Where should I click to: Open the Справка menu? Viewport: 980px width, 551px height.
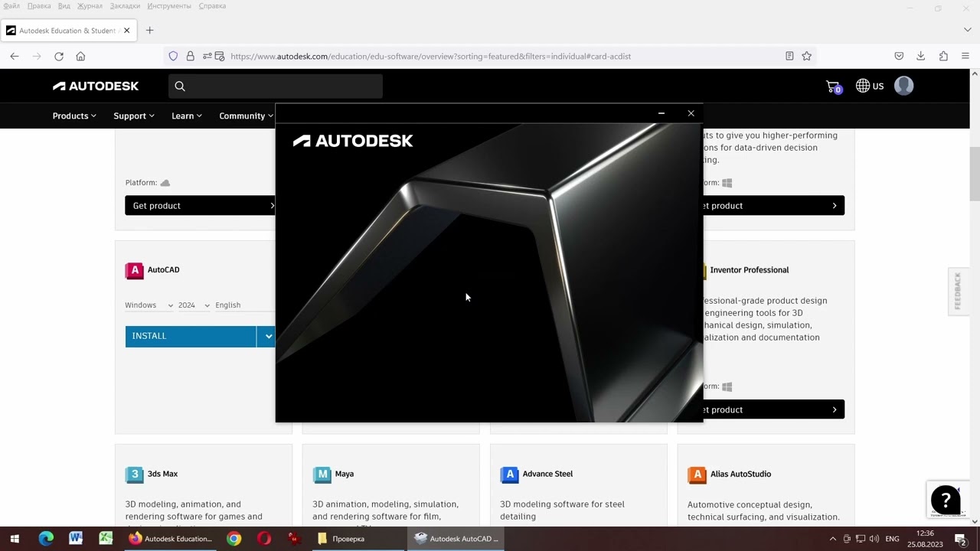click(212, 6)
